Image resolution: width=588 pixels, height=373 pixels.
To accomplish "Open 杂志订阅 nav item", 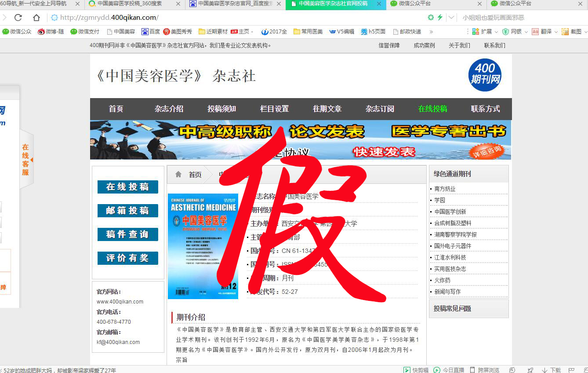I will tap(380, 109).
